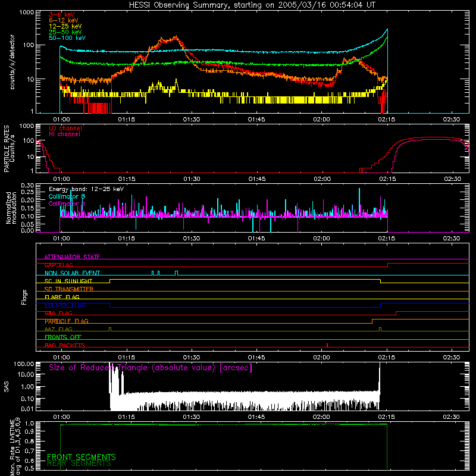476x476 pixels.
Task: Select the REAR SEGMENTS legend label
Action: click(79, 464)
